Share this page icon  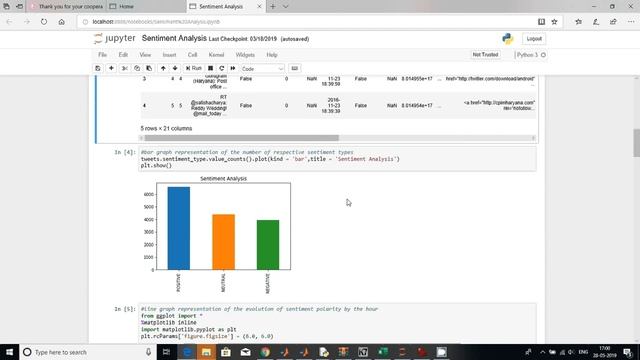613,22
